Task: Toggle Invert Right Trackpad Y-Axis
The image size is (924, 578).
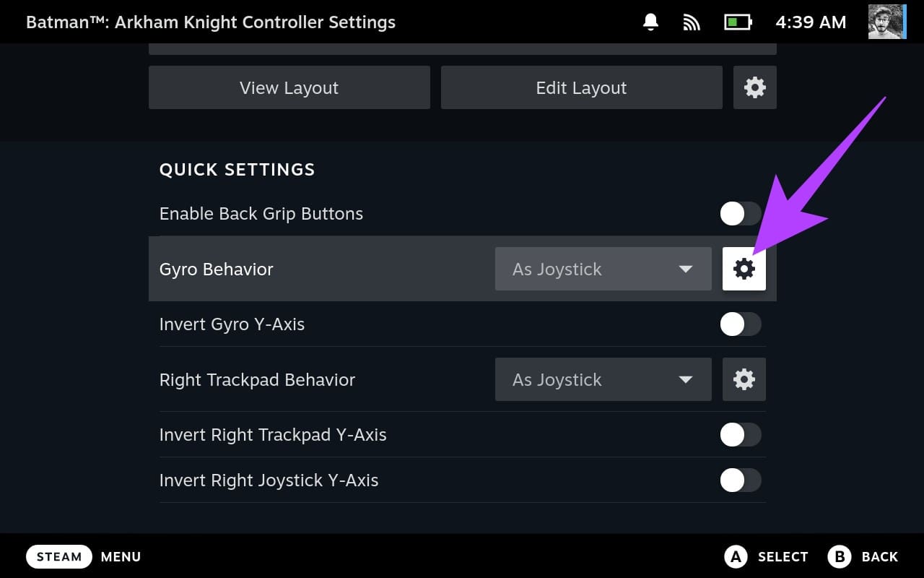Action: point(740,434)
